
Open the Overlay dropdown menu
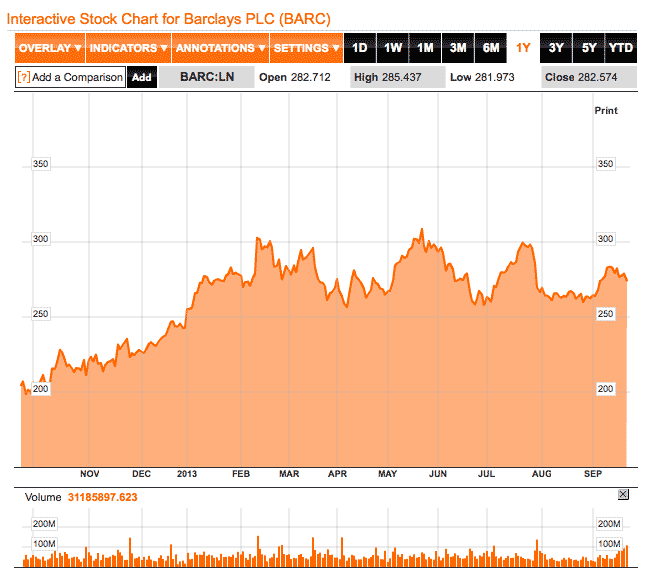pos(50,48)
